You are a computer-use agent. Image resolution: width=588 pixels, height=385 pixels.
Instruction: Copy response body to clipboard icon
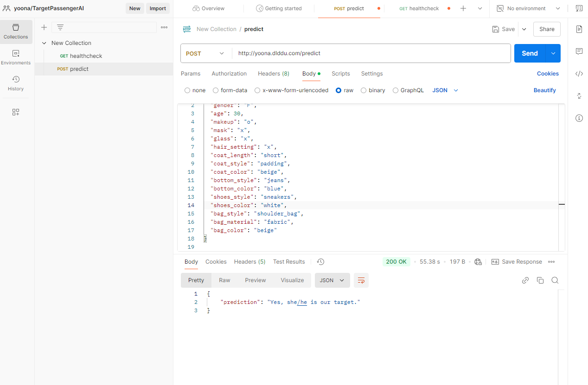pos(540,280)
